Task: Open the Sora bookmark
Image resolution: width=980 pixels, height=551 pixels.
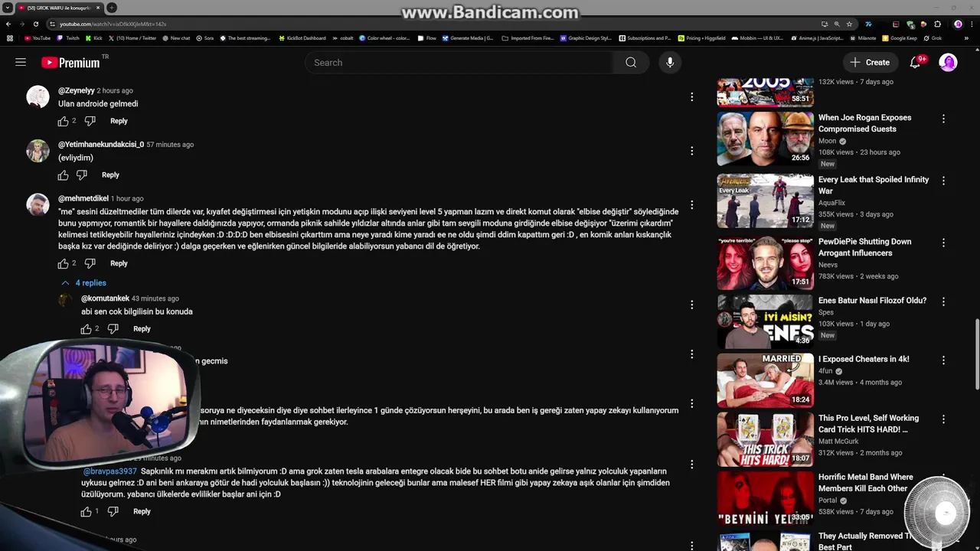Action: (x=204, y=38)
